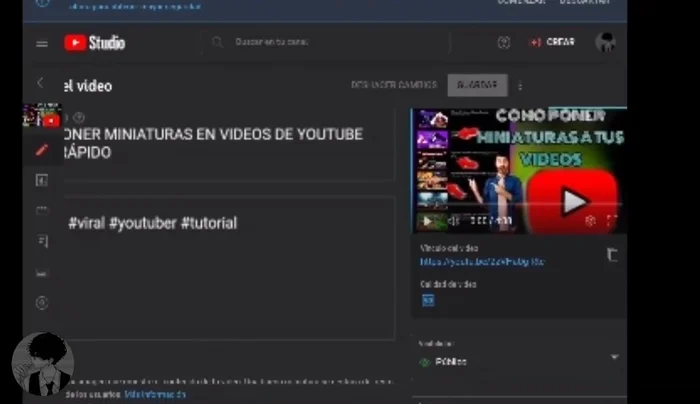Open the Editor icon in sidebar
700x404 pixels.
pyautogui.click(x=42, y=210)
